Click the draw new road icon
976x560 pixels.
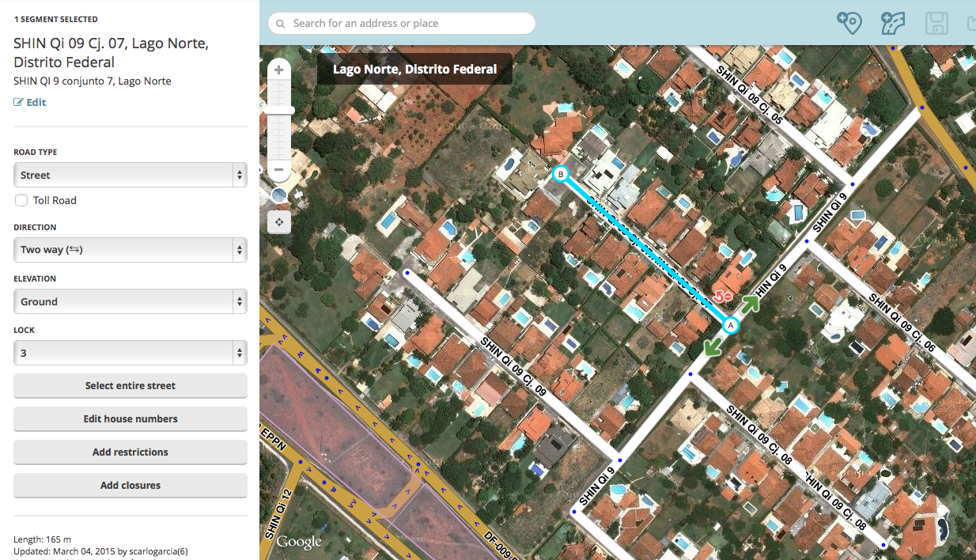pos(893,23)
